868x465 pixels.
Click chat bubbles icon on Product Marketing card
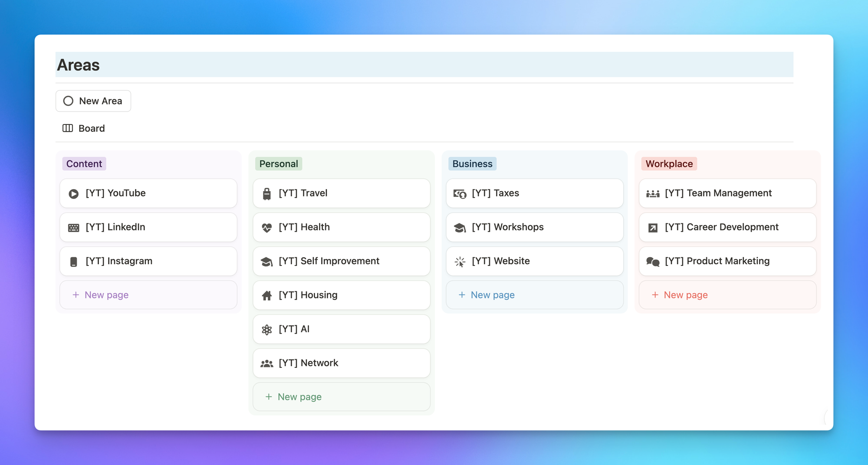pyautogui.click(x=653, y=262)
